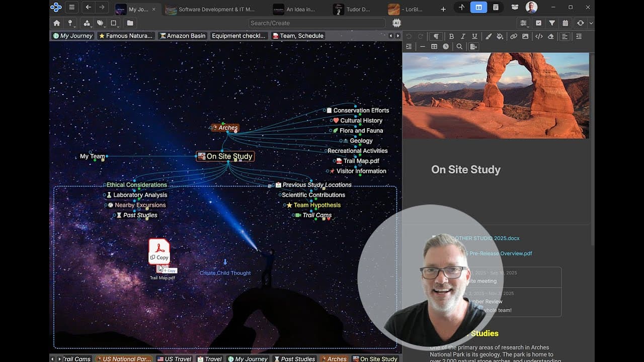Open the text highlight color picker
644x362 pixels.
pyautogui.click(x=500, y=36)
